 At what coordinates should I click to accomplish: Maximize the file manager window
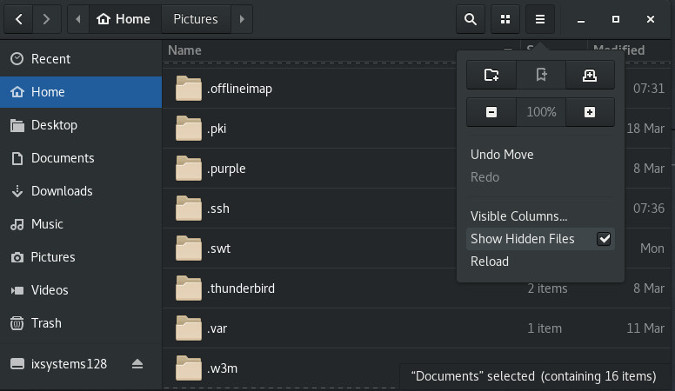(x=616, y=19)
